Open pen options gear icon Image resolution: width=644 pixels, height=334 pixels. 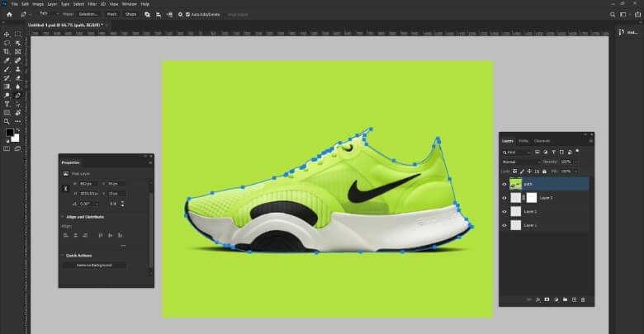point(180,14)
